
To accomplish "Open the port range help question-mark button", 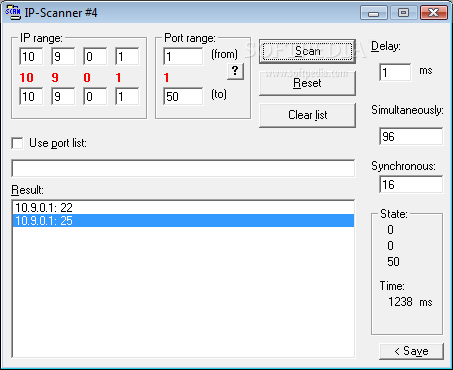I will click(235, 71).
